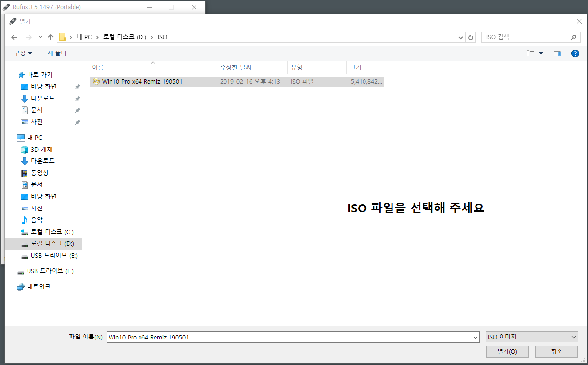
Task: Open 음악 folder
Action: [x=36, y=220]
